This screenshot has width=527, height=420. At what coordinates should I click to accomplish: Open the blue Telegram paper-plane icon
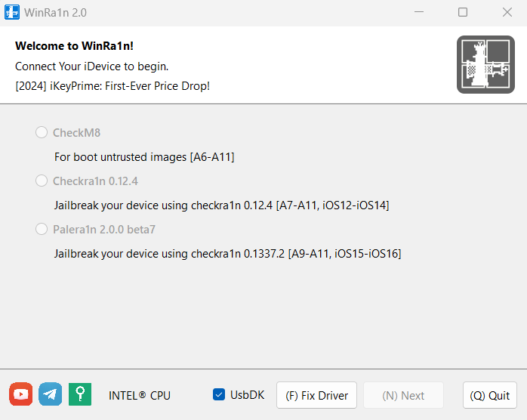click(51, 394)
